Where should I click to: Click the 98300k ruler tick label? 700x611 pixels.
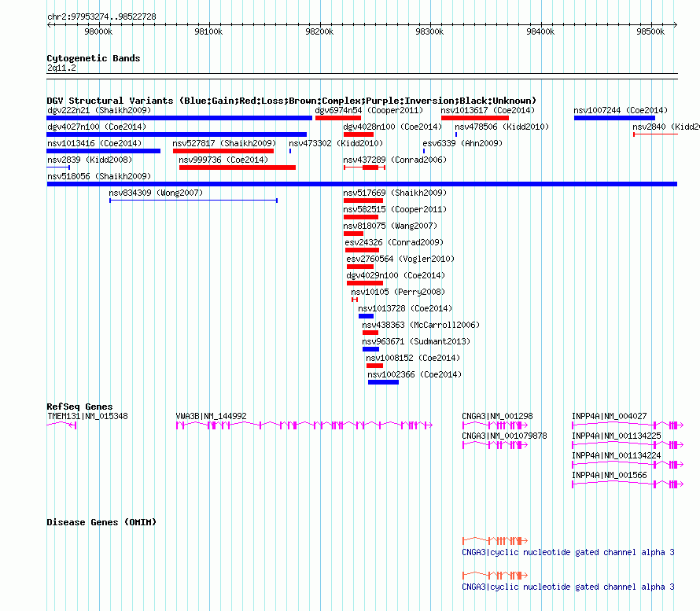(429, 31)
